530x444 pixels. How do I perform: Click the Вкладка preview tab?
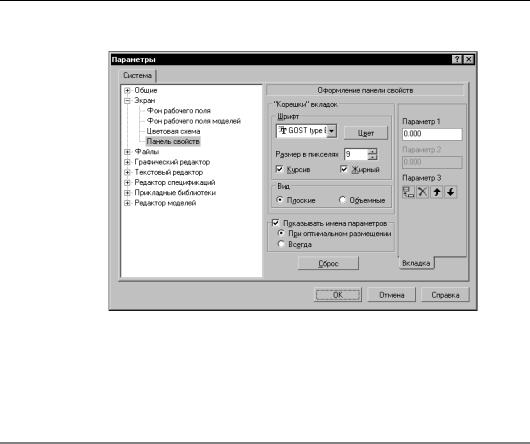(416, 263)
